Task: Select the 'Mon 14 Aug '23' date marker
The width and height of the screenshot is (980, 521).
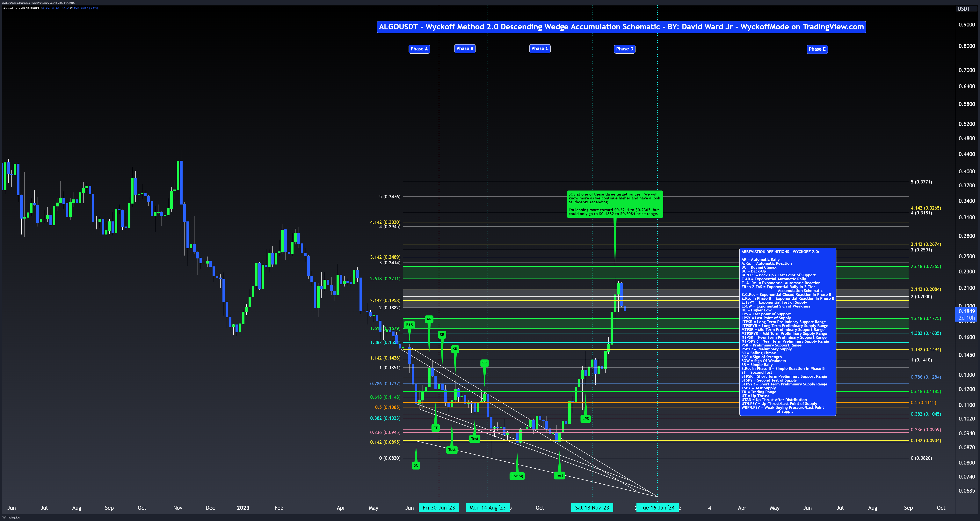Action: [487, 507]
